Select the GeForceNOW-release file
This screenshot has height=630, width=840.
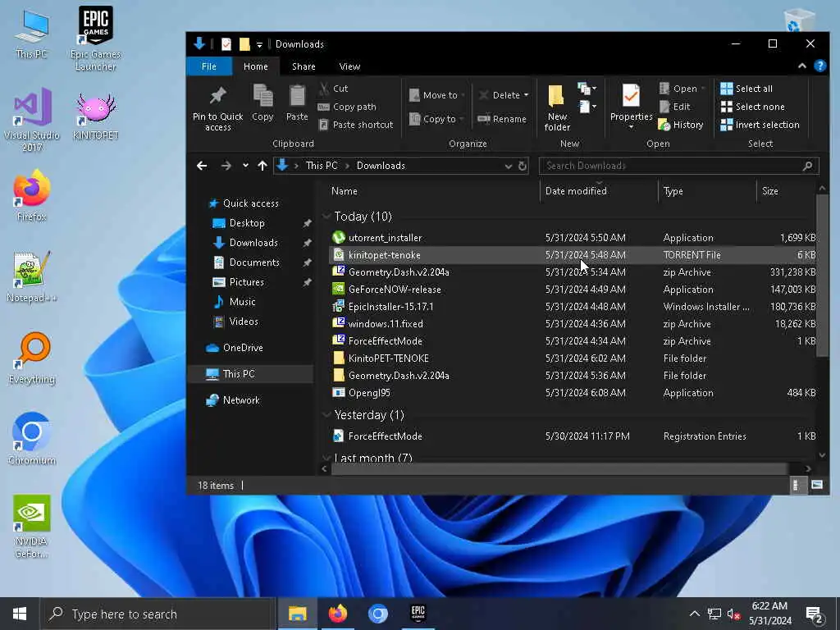click(x=572, y=290)
